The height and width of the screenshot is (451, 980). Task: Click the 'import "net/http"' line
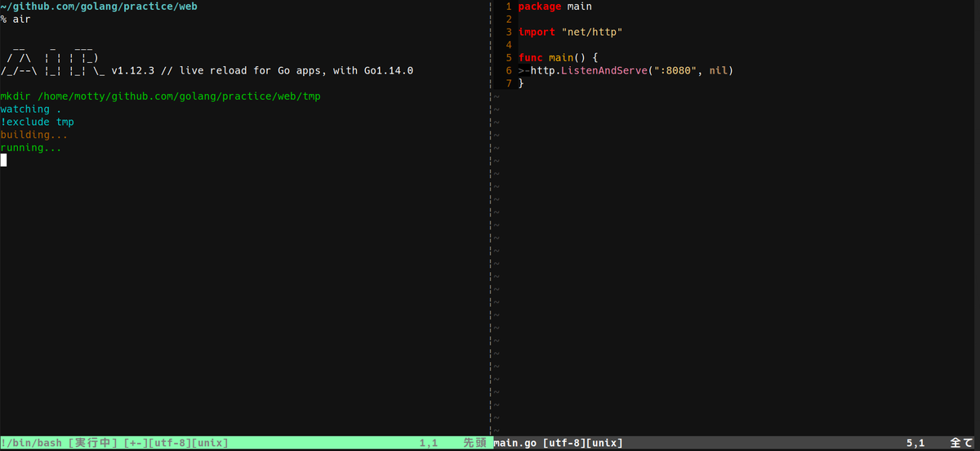570,32
